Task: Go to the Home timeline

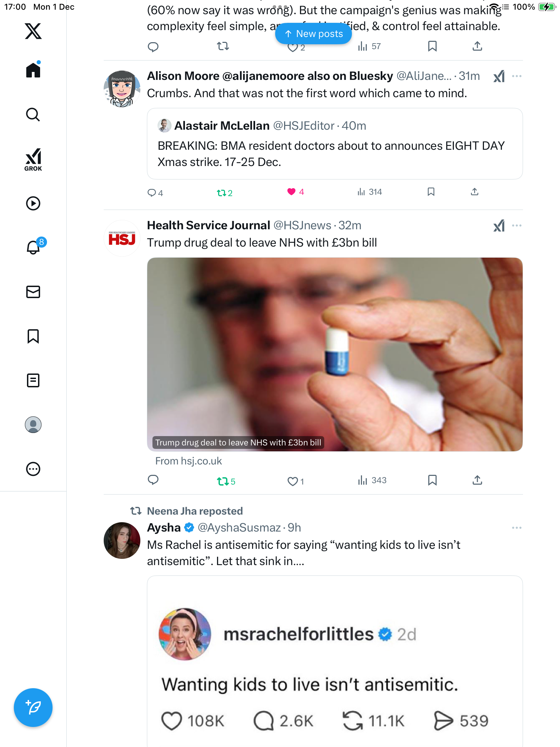Action: click(x=33, y=70)
